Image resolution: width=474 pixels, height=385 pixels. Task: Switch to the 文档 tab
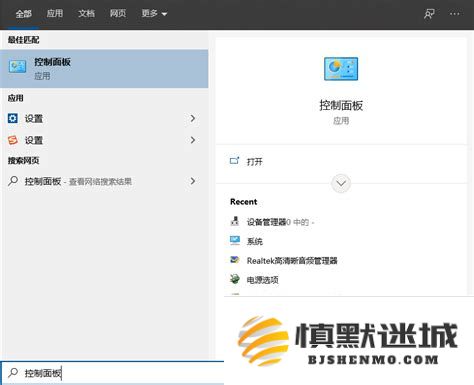point(86,13)
